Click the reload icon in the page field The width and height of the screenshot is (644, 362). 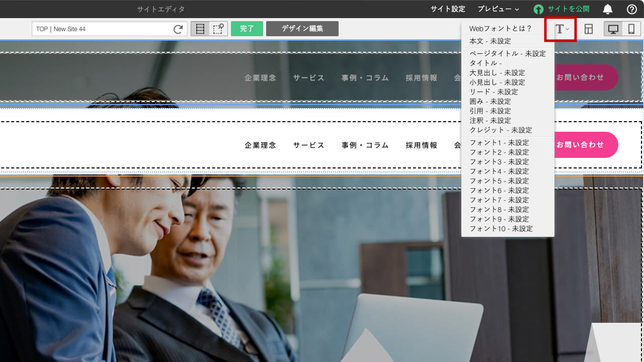[x=178, y=29]
